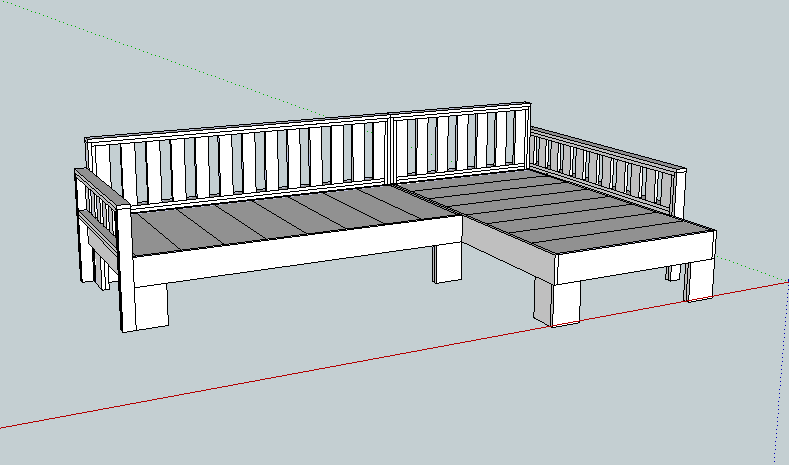Image resolution: width=789 pixels, height=465 pixels.
Task: Click the left armrest top rail
Action: [102, 189]
